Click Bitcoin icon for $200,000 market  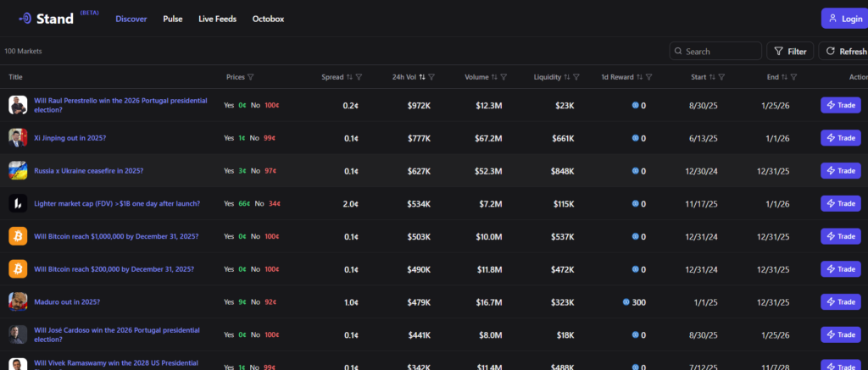click(x=18, y=269)
